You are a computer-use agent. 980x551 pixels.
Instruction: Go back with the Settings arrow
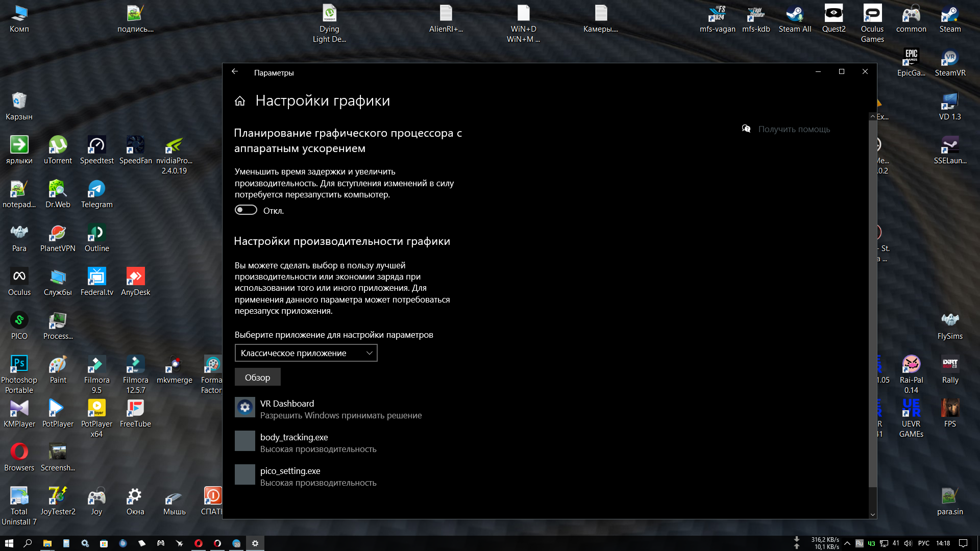235,72
